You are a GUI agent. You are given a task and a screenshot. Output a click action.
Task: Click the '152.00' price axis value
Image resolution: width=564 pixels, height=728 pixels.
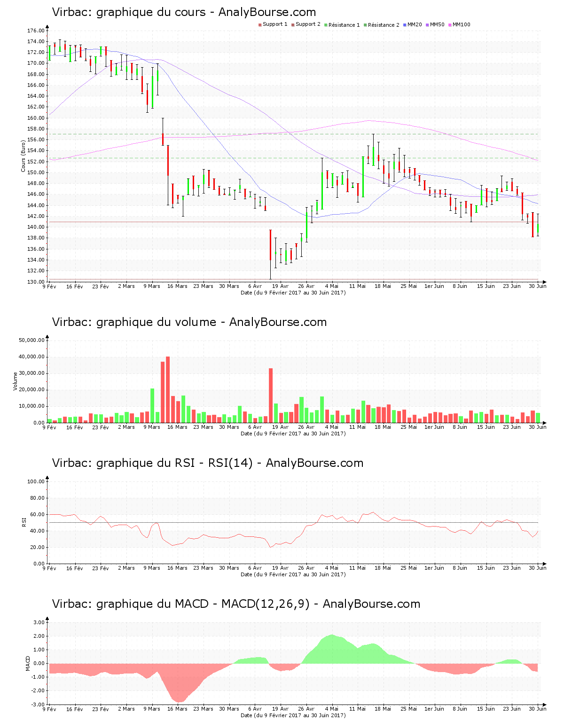36,162
